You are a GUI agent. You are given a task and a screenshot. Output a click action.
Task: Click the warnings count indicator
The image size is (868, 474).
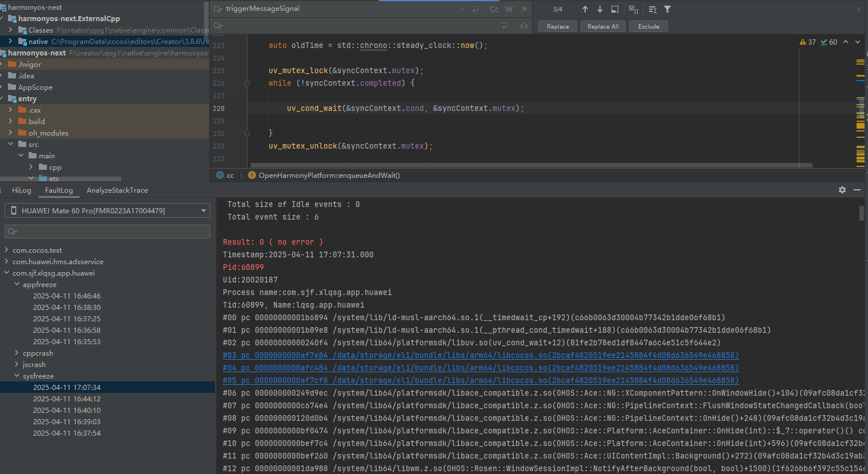pos(807,42)
